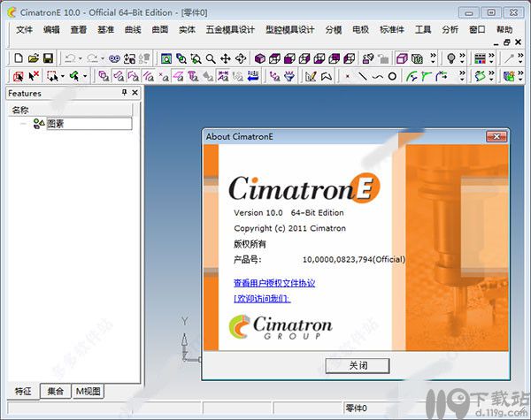Open the 电极 menu
531x420 pixels.
point(361,30)
